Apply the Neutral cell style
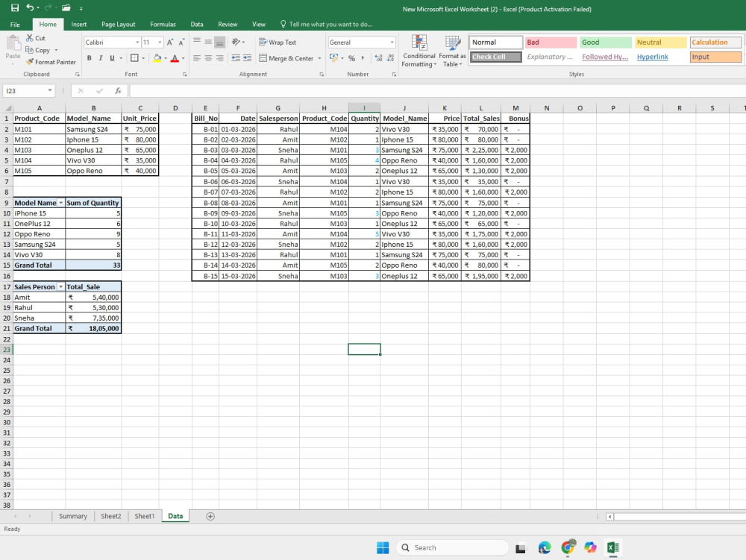746x560 pixels. (x=661, y=43)
